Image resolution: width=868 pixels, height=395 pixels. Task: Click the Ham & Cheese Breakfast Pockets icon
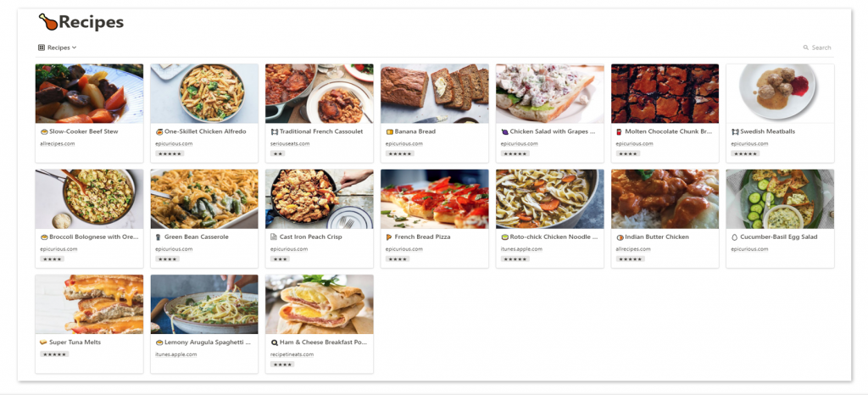click(x=274, y=342)
